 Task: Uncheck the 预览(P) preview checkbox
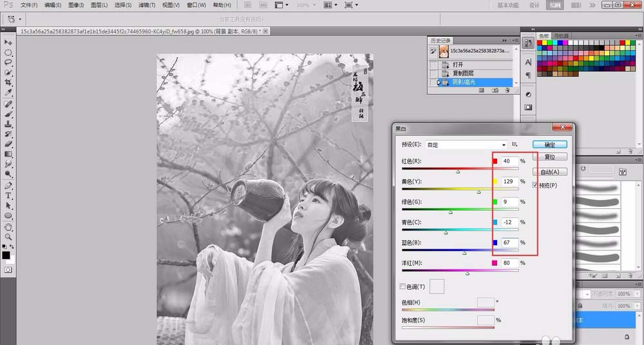tap(536, 185)
